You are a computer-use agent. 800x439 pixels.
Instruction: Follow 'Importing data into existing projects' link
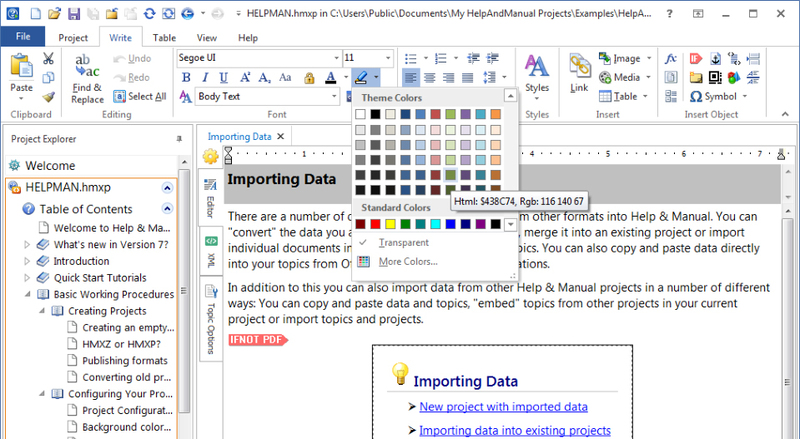[x=515, y=431]
